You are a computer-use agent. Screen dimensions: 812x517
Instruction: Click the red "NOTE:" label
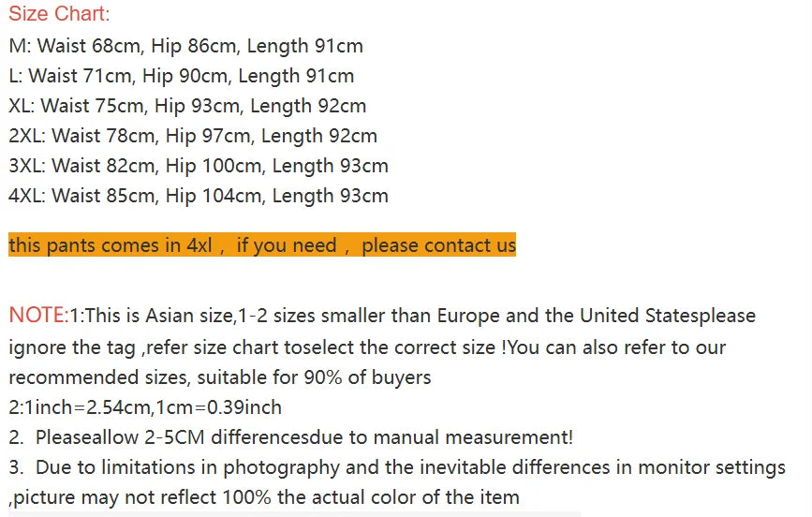point(38,316)
